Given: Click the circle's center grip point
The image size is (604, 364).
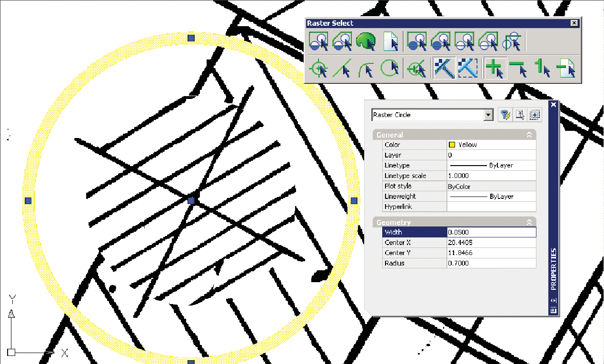Looking at the screenshot, I should tap(191, 201).
